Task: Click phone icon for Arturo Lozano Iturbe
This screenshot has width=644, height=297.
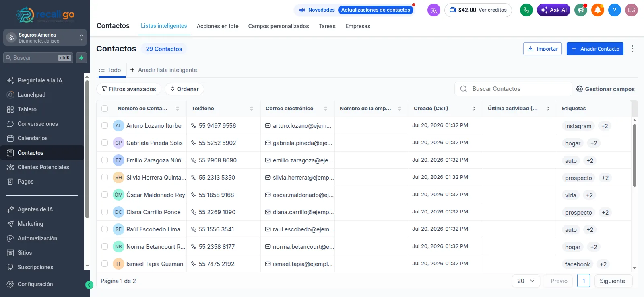Action: click(194, 126)
